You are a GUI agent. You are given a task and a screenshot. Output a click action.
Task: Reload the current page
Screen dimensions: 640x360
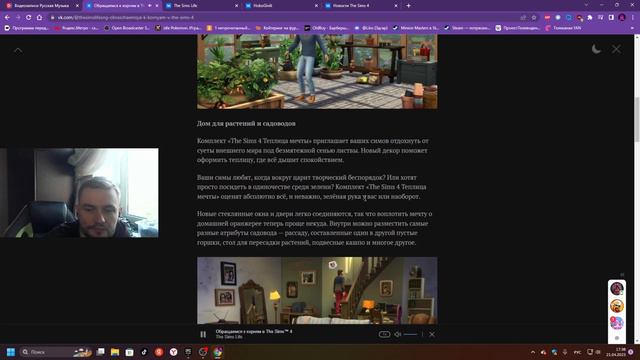pyautogui.click(x=29, y=18)
